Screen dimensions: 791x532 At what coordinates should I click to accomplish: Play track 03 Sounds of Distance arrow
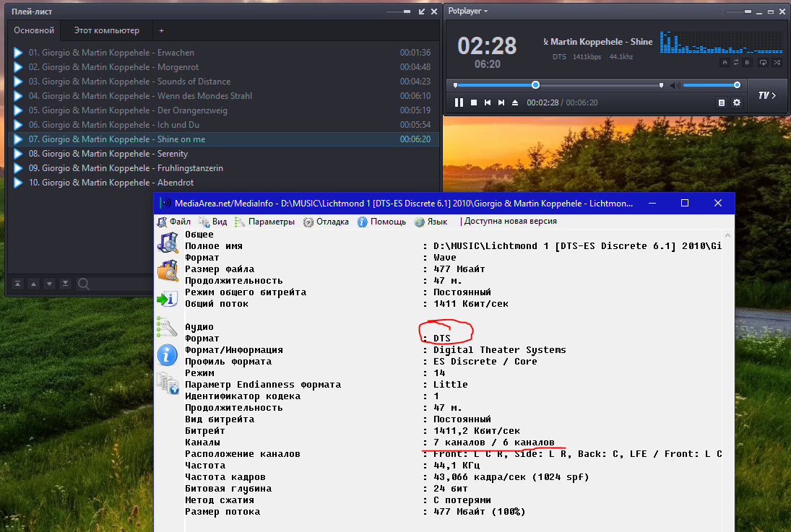(18, 81)
